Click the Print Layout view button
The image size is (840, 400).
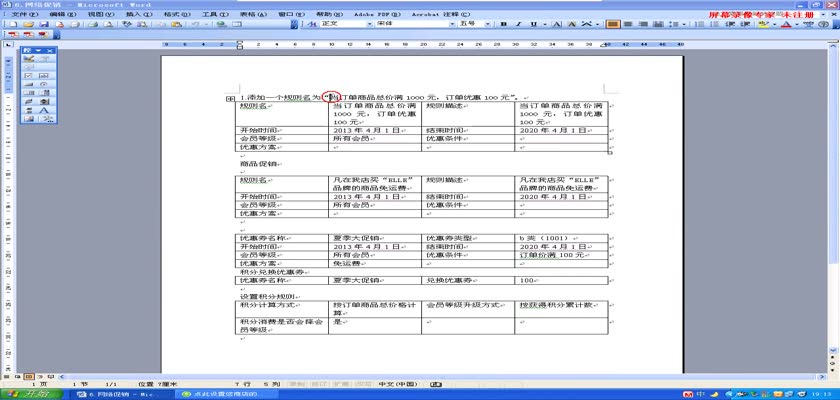tap(29, 376)
